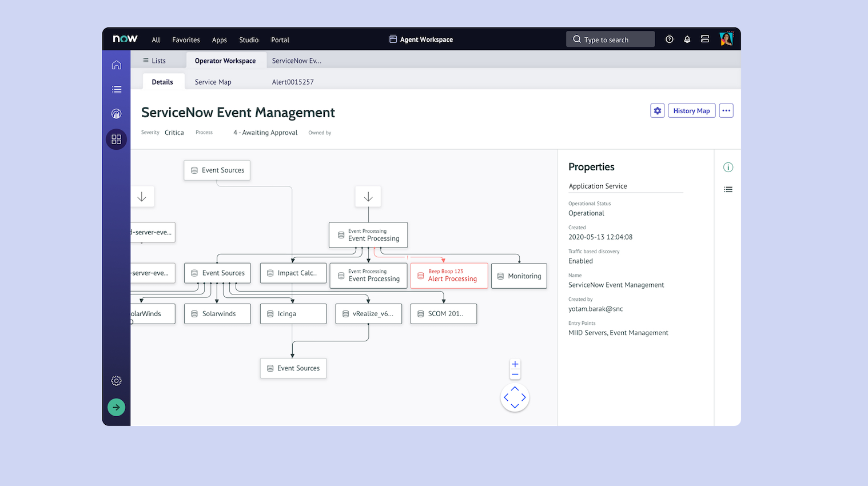Image resolution: width=868 pixels, height=486 pixels.
Task: Select the SCOM 201.. node
Action: [x=444, y=314]
